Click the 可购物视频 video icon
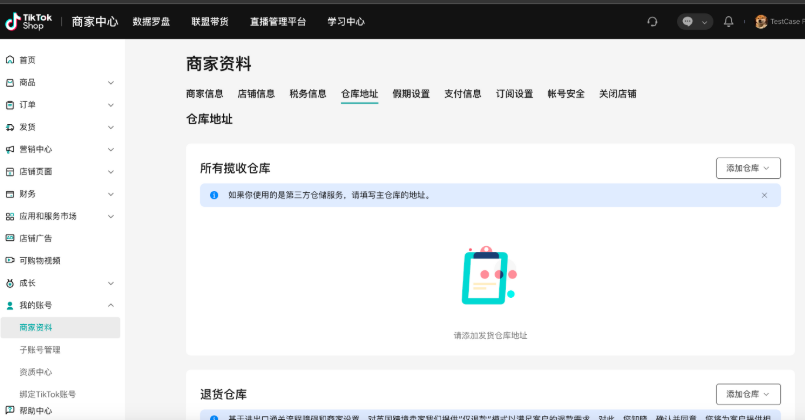This screenshot has width=805, height=420. coord(10,260)
